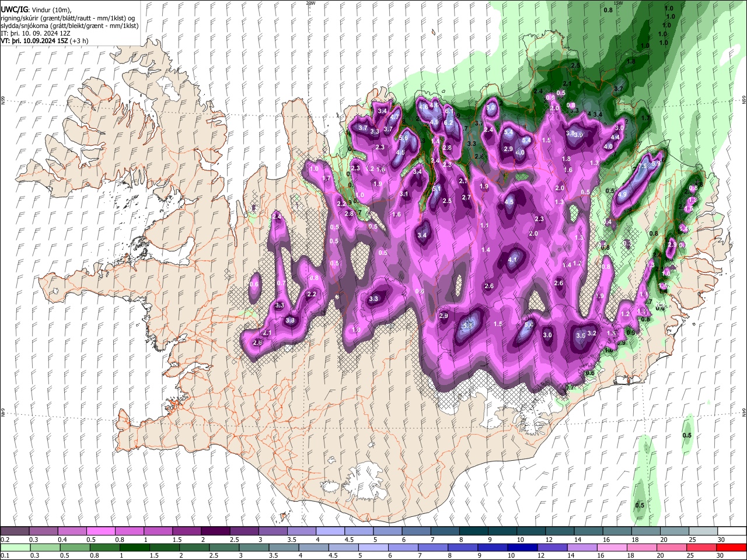
Task: Click the '0.1' label on the rain scale
Action: 5,555
